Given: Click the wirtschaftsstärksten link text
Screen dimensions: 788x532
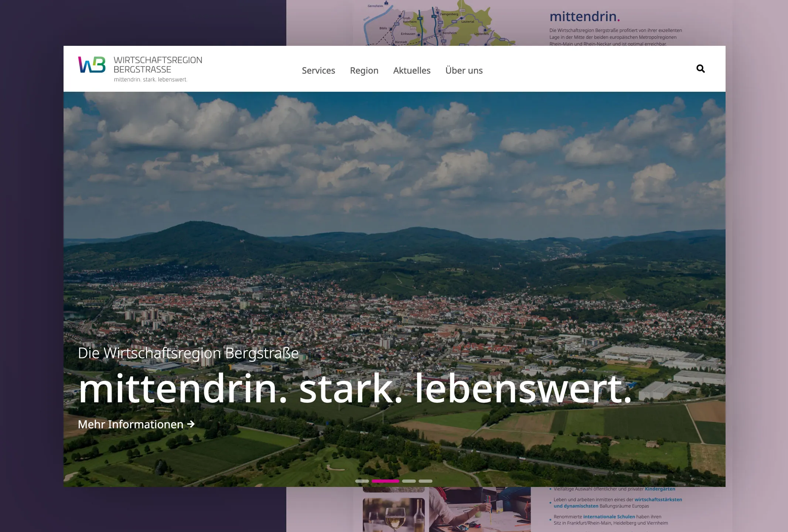Looking at the screenshot, I should tap(658, 499).
